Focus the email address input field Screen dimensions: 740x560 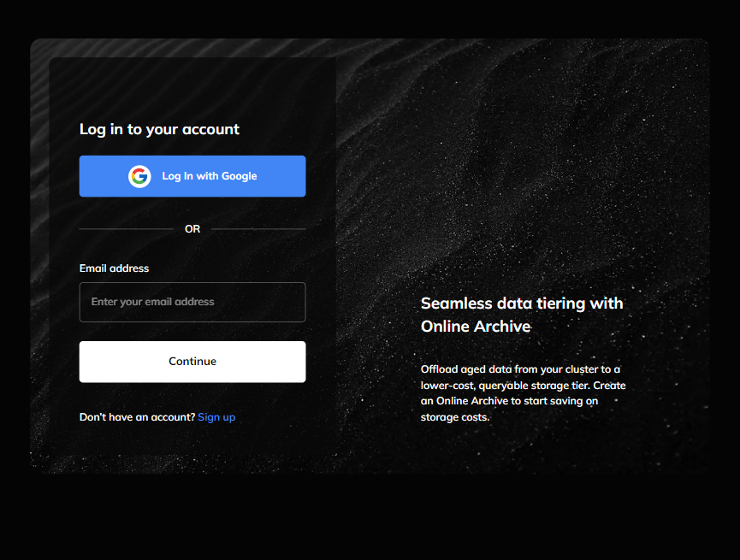tap(192, 302)
